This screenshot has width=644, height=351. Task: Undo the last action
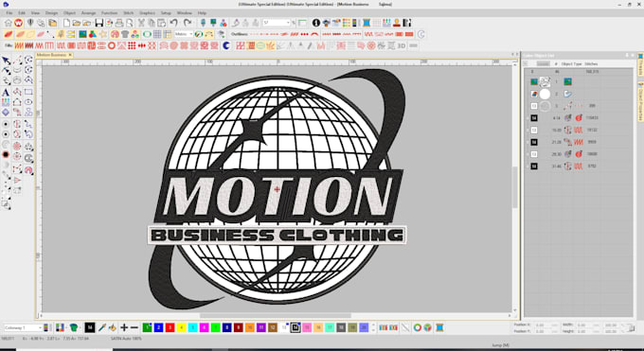click(x=174, y=23)
